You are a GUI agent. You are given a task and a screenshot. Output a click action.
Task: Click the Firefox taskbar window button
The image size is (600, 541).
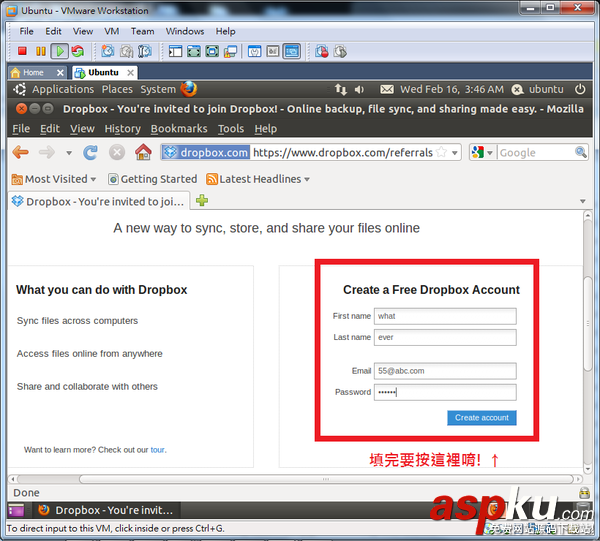pyautogui.click(x=106, y=510)
